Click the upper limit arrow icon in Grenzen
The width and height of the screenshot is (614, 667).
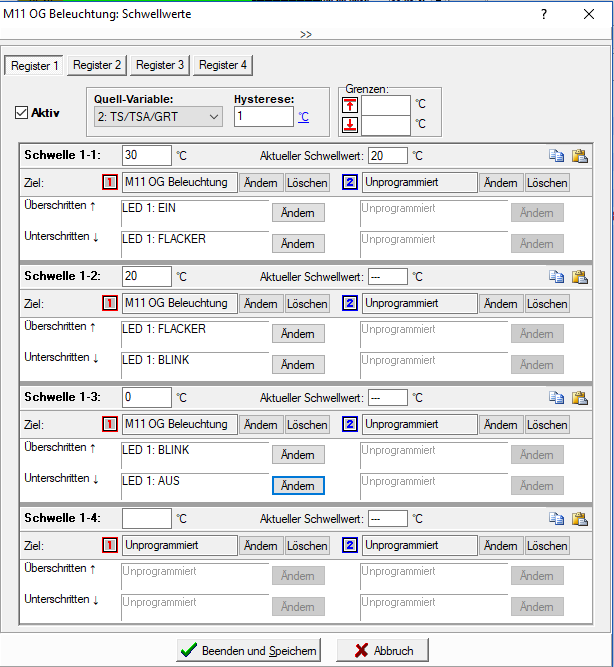(x=350, y=104)
